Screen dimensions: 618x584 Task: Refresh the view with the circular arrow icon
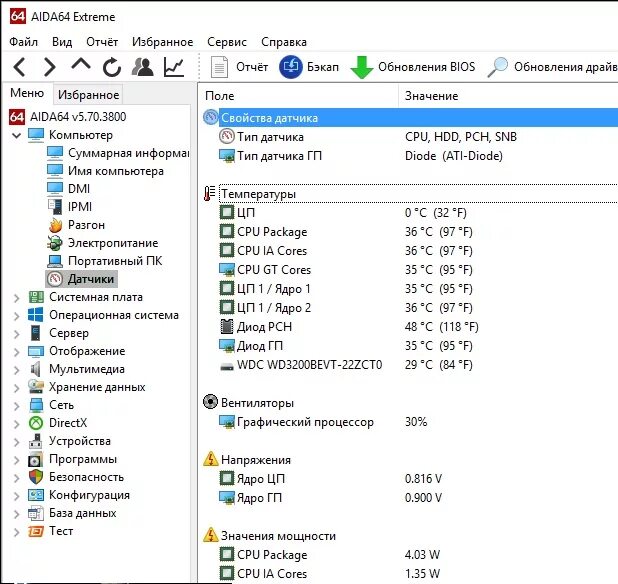click(x=112, y=67)
